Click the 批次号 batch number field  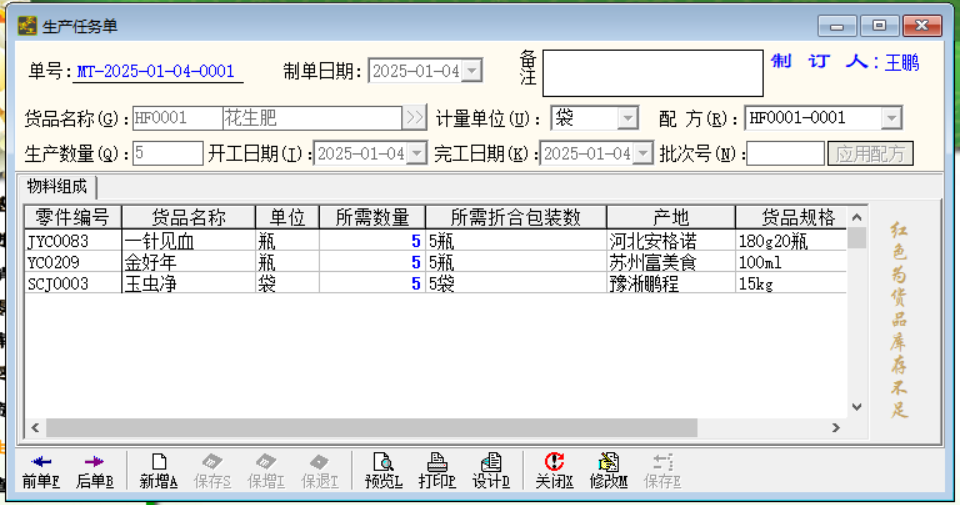pos(785,154)
